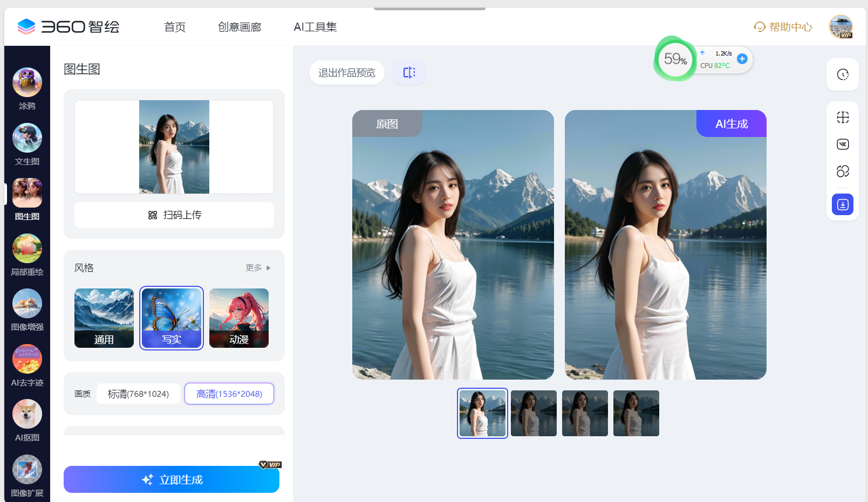Open 帮助中心 help center
This screenshot has height=502, width=868.
click(x=783, y=27)
